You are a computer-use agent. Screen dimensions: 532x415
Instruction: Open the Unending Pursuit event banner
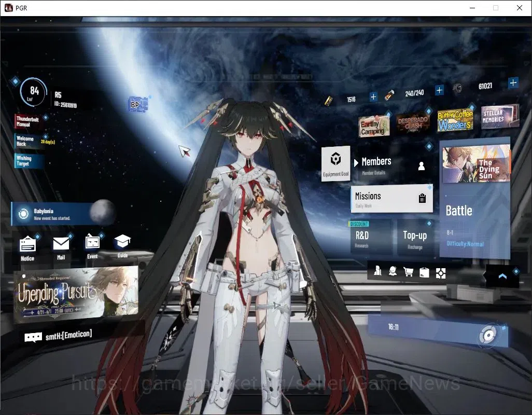(76, 294)
